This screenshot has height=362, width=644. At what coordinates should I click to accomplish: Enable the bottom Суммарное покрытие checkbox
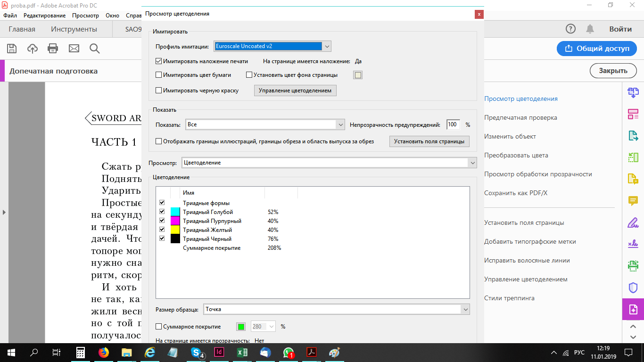click(159, 326)
